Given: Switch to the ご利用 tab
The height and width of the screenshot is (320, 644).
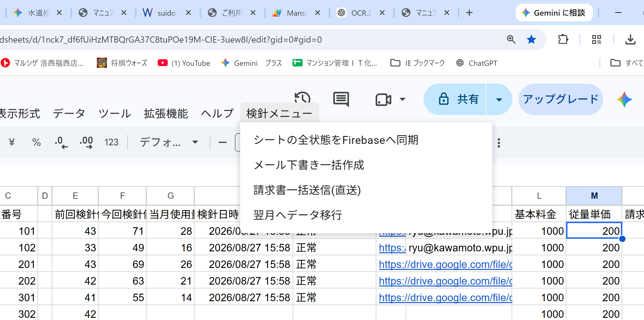Looking at the screenshot, I should click(232, 13).
